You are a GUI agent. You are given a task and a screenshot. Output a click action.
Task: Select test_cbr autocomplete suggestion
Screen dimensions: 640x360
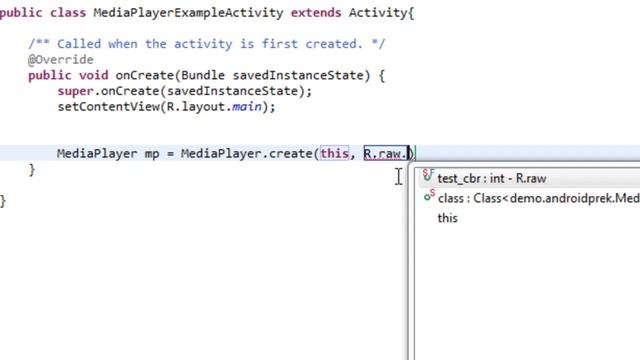(529, 178)
